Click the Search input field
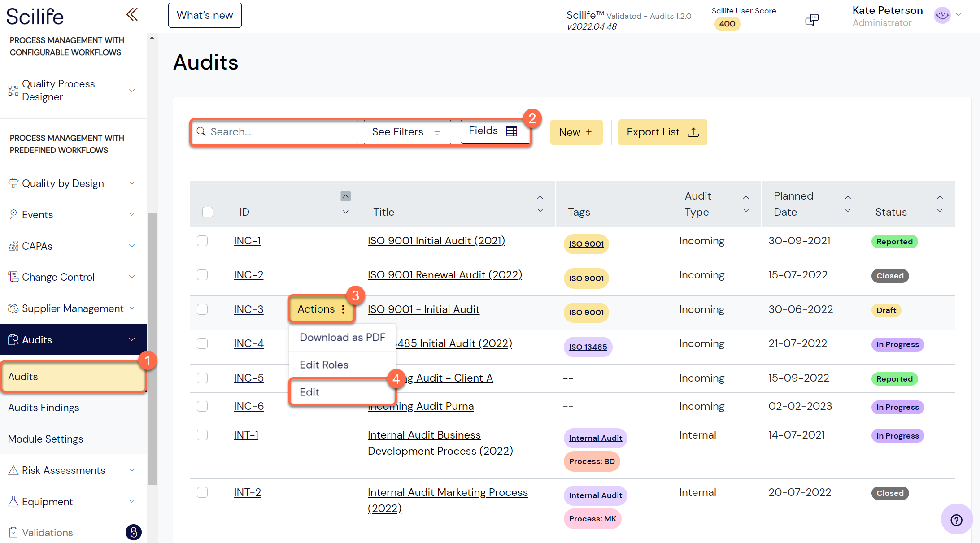980x543 pixels. (275, 132)
